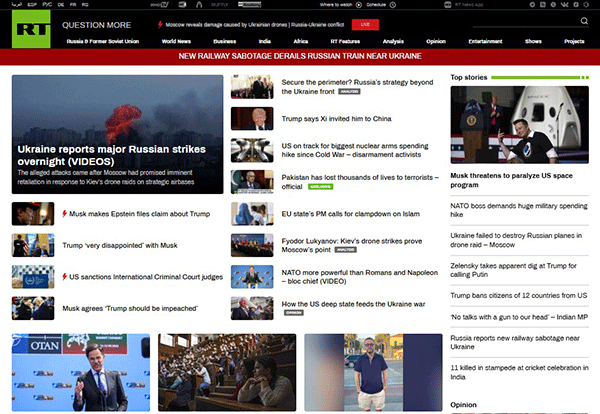The width and height of the screenshot is (600, 414).
Task: Open Ukraine reports major Russian strikes story
Action: click(111, 155)
